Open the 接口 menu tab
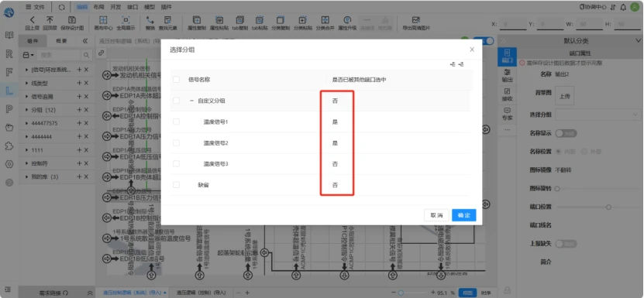 coord(133,7)
